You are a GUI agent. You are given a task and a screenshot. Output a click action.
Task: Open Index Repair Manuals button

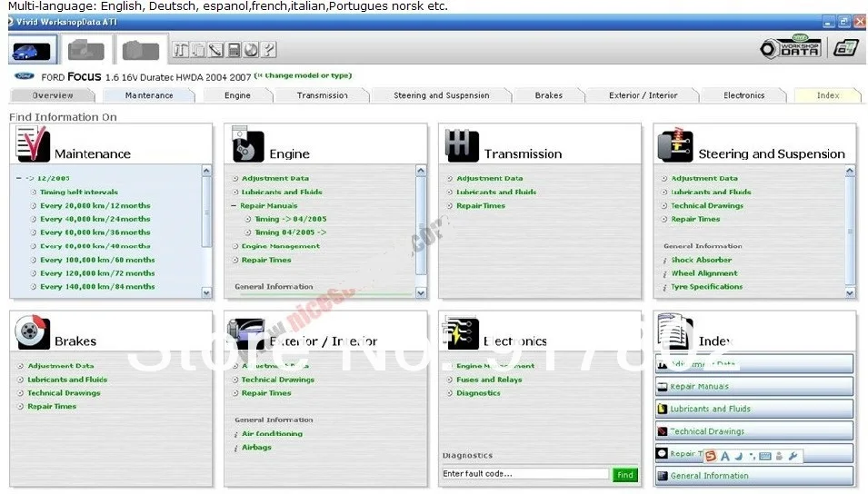754,386
